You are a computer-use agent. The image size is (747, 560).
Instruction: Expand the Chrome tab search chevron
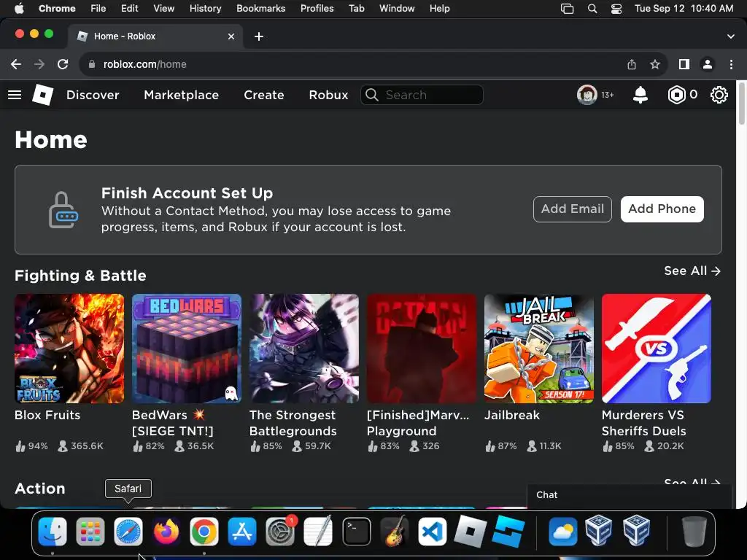point(731,36)
